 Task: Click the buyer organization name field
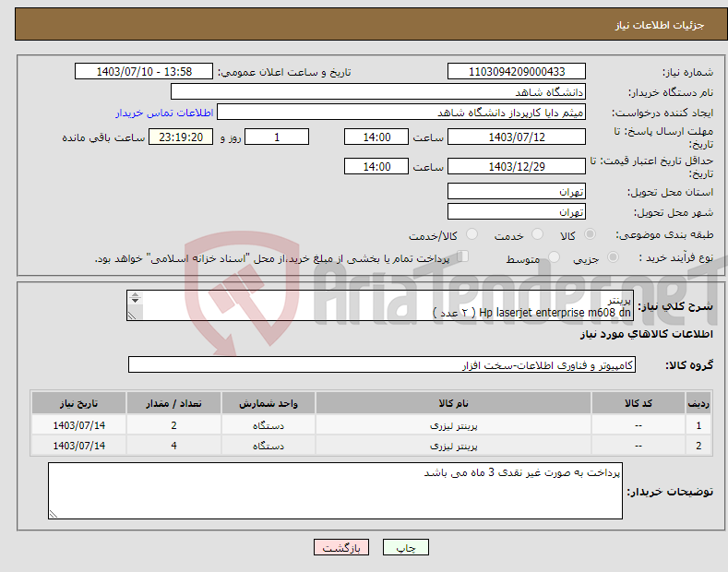(378, 92)
